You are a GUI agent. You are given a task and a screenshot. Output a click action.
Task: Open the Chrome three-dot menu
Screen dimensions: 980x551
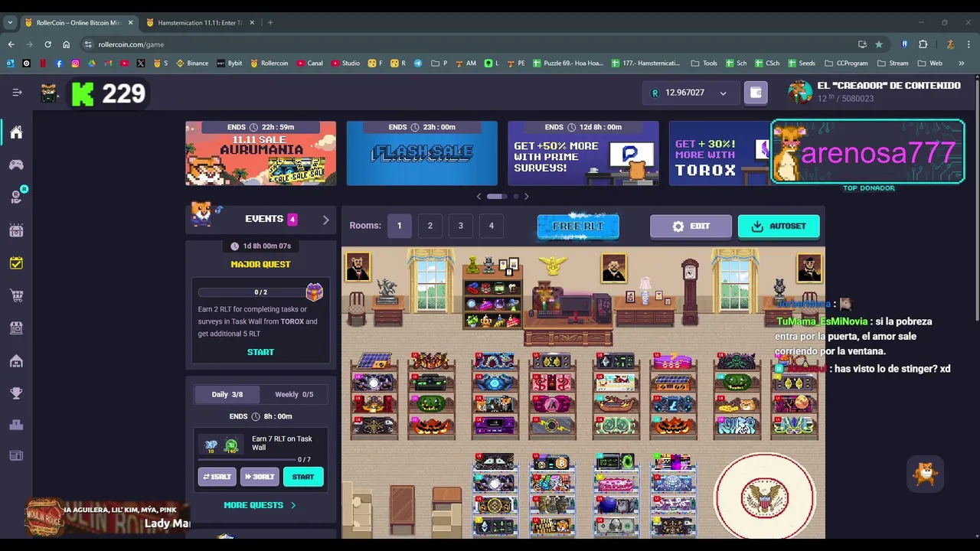pyautogui.click(x=969, y=44)
